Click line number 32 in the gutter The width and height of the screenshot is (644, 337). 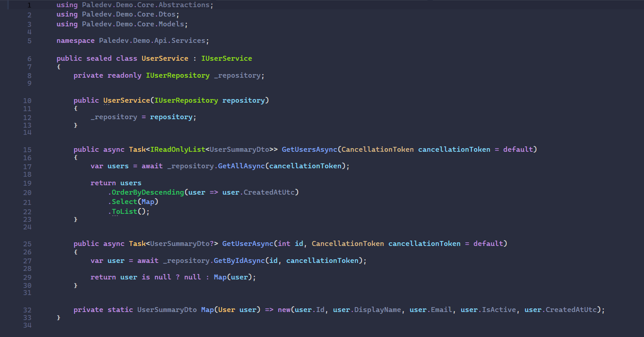click(x=27, y=310)
